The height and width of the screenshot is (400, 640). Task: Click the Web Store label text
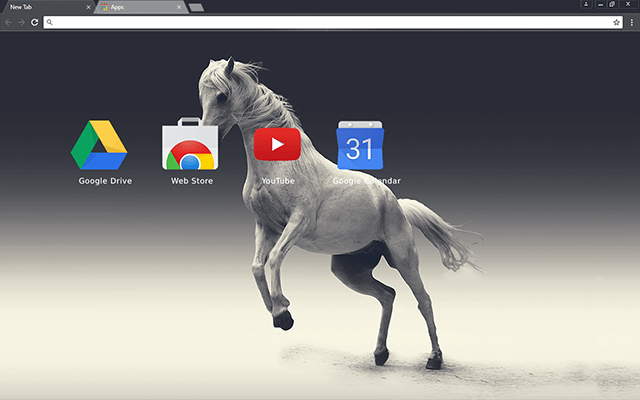click(x=192, y=181)
